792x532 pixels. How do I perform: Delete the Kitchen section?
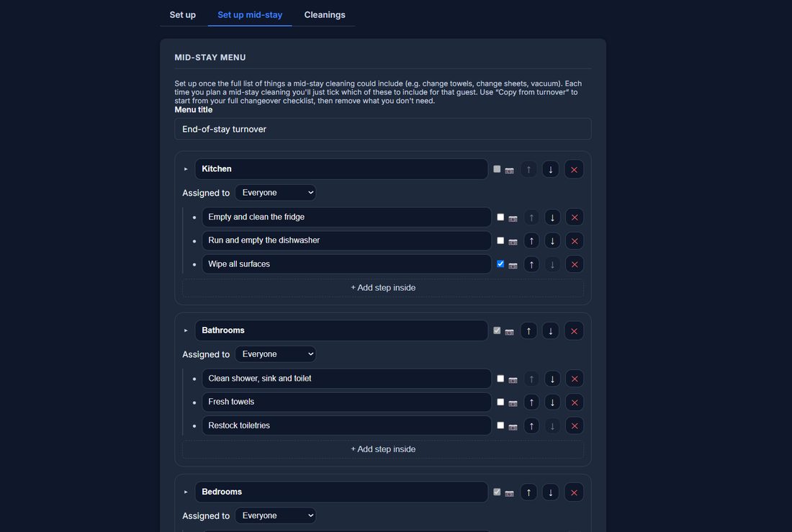click(x=575, y=169)
